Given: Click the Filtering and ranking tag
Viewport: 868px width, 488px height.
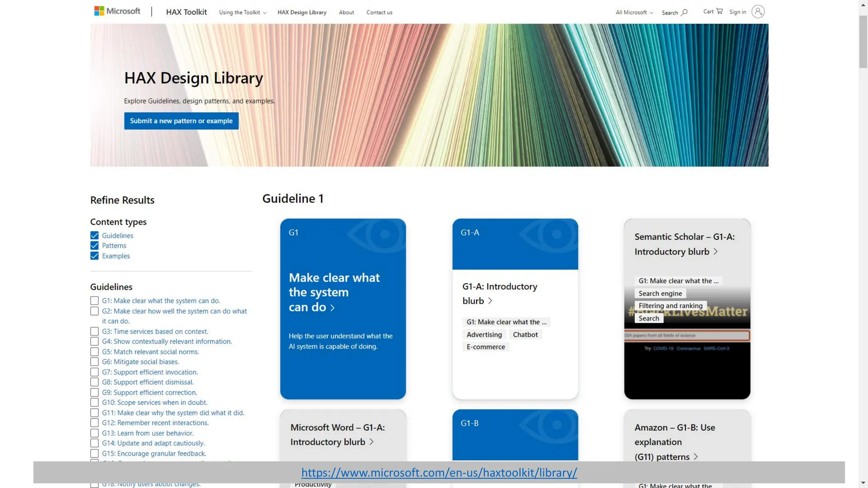Looking at the screenshot, I should point(670,306).
